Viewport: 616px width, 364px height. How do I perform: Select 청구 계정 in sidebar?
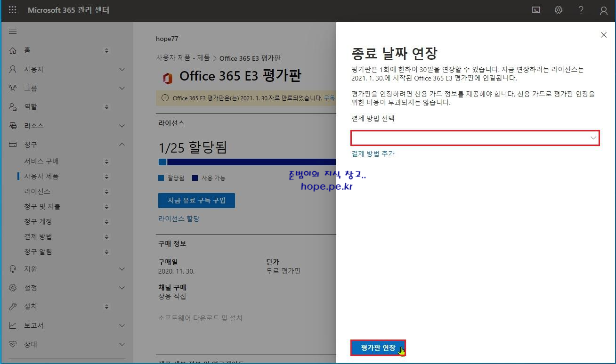coord(38,222)
